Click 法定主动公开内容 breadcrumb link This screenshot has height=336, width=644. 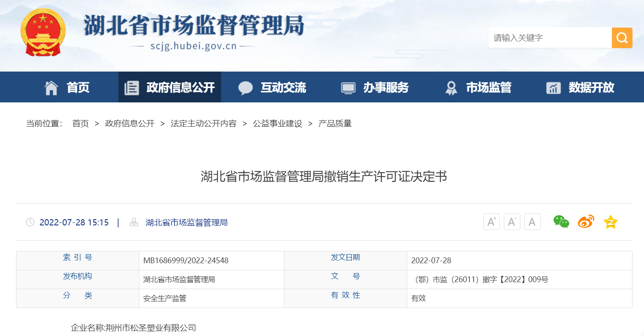click(203, 124)
